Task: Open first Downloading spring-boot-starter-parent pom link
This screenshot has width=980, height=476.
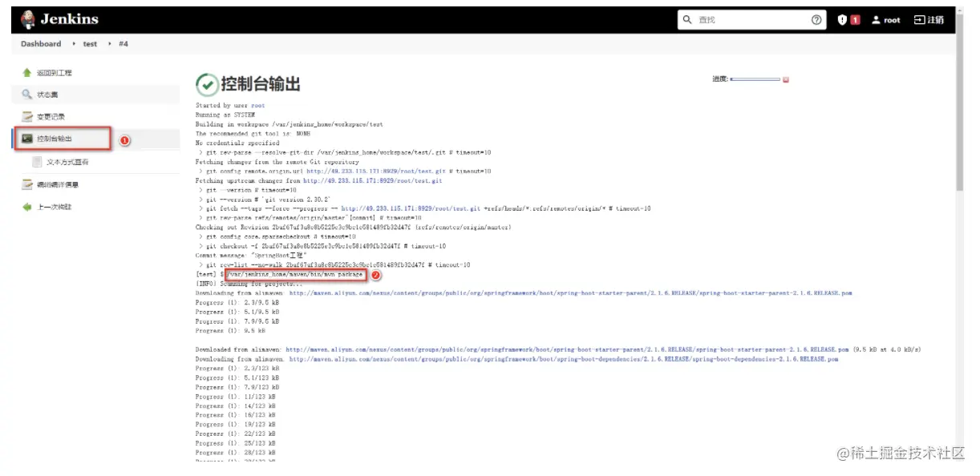Action: pos(570,293)
